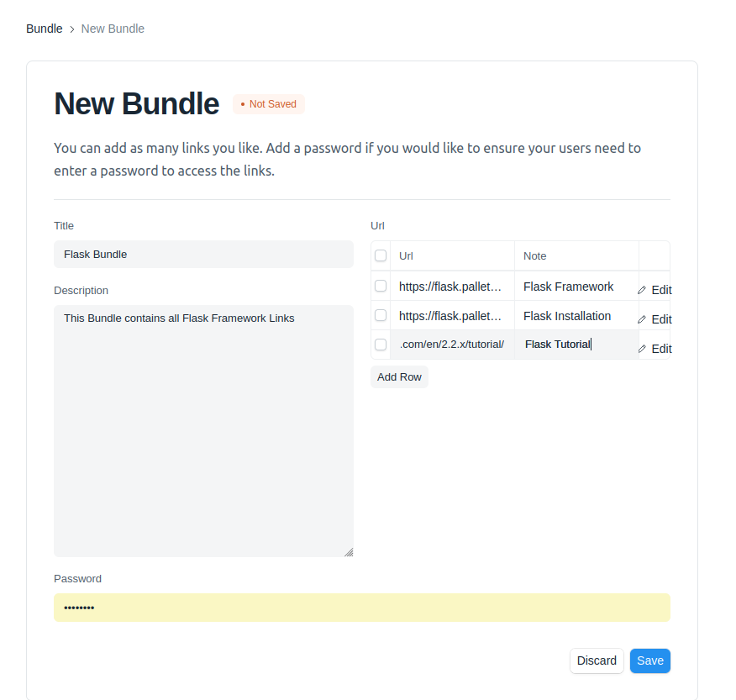Focus the Description text area

tap(203, 431)
